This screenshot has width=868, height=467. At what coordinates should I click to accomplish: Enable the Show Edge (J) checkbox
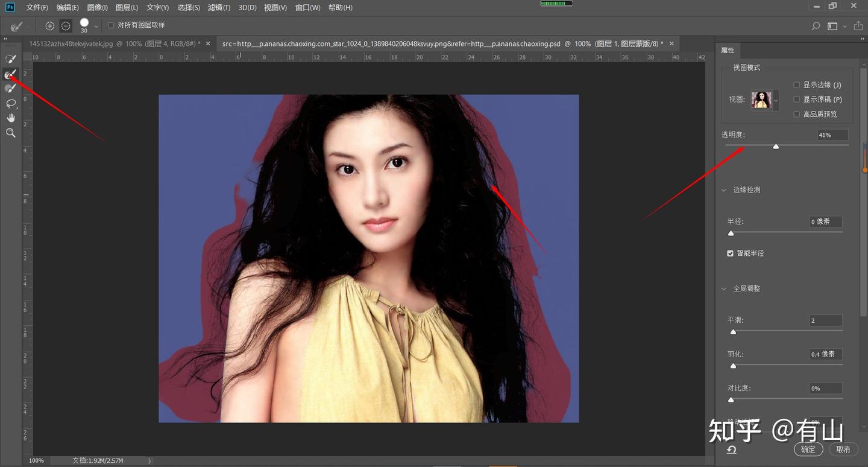point(797,85)
